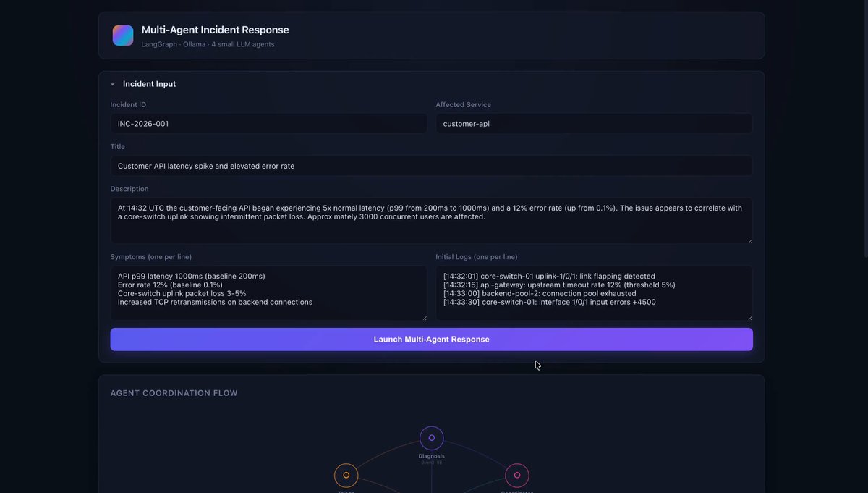The width and height of the screenshot is (868, 493).
Task: Click the Description label
Action: (129, 189)
